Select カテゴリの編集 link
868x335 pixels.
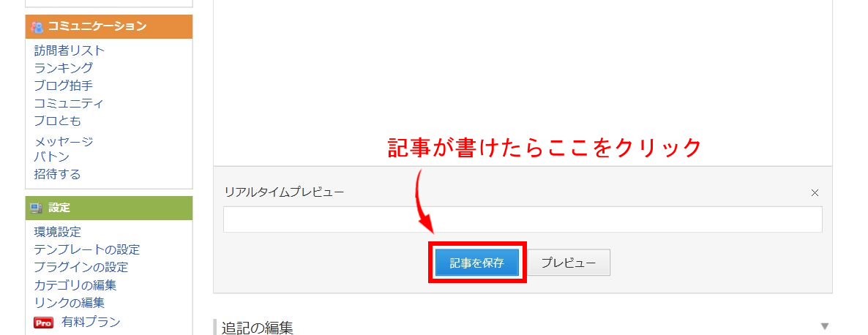[75, 285]
